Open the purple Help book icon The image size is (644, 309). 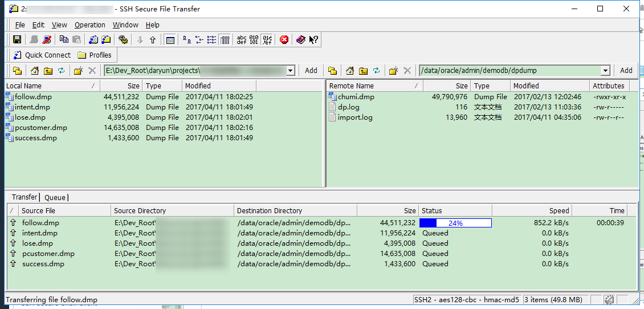click(301, 40)
